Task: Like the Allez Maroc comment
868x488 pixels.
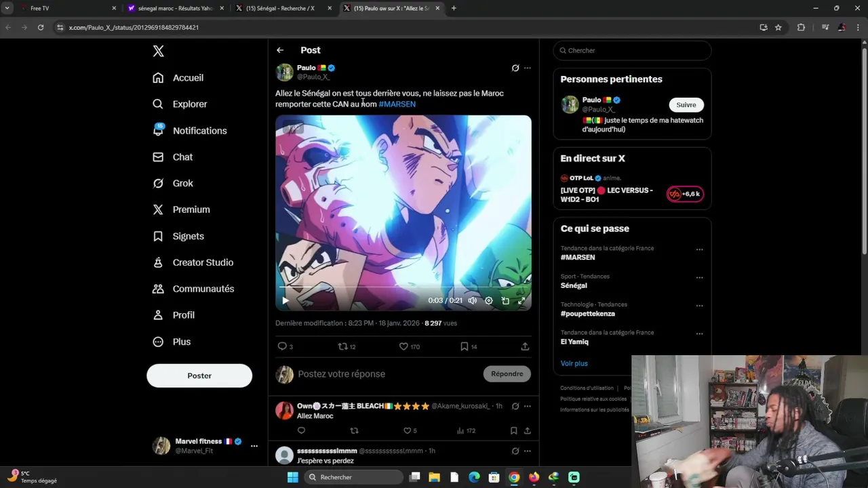Action: pos(410,430)
